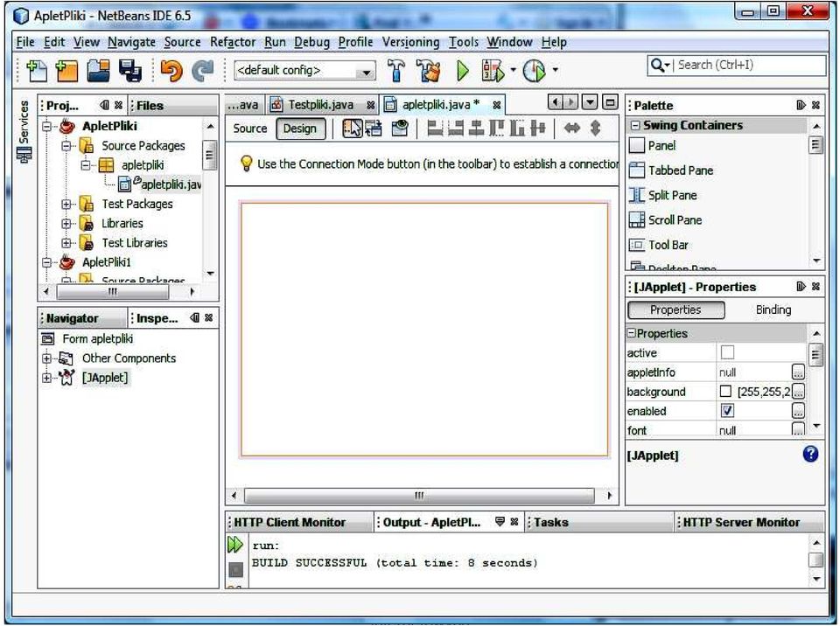The image size is (840, 626).
Task: Click the align bottom in row icon
Action: click(517, 129)
